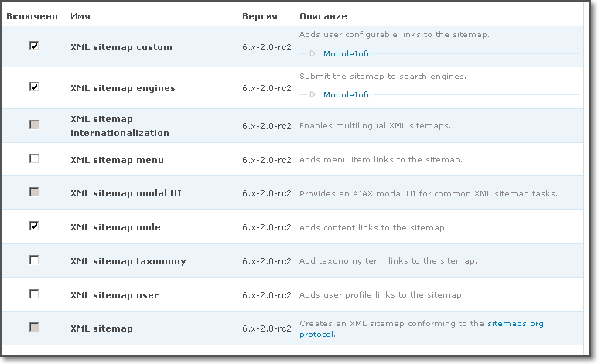Disable the XML sitemap engines module checkbox

[34, 87]
